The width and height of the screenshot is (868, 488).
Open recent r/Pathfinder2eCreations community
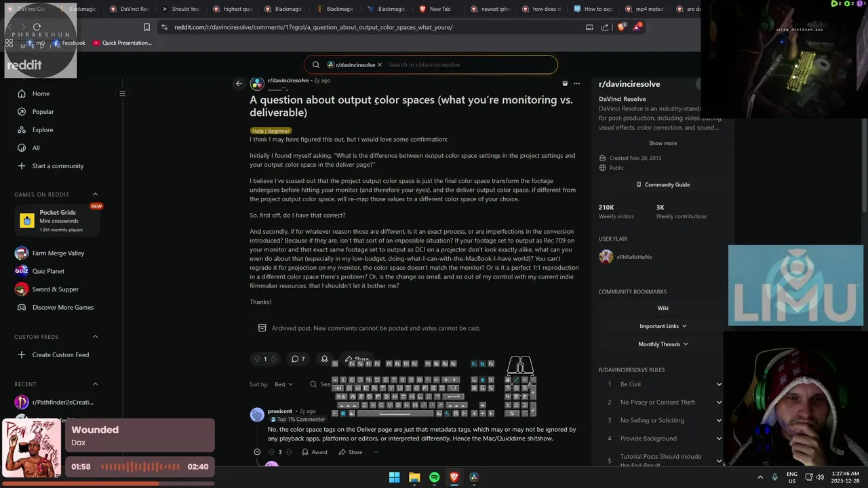[x=62, y=403]
